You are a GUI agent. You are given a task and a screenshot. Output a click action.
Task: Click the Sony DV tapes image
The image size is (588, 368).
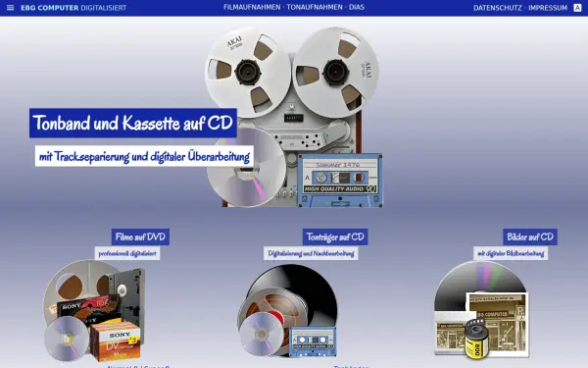point(94,311)
